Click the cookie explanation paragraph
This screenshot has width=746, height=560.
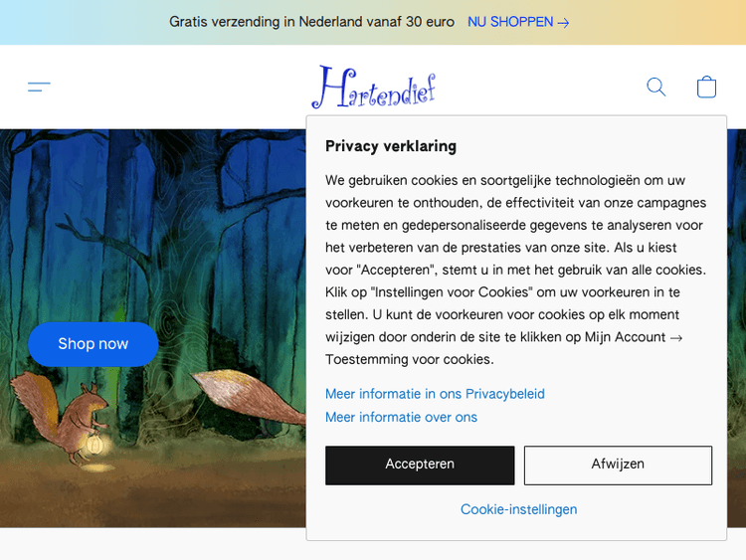pos(515,269)
